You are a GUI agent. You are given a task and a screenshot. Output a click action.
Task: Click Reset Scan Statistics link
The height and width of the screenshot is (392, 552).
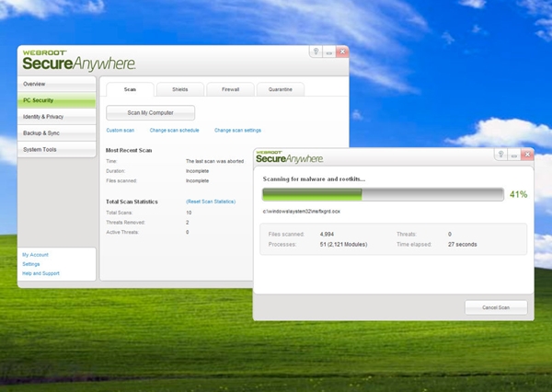tap(211, 202)
